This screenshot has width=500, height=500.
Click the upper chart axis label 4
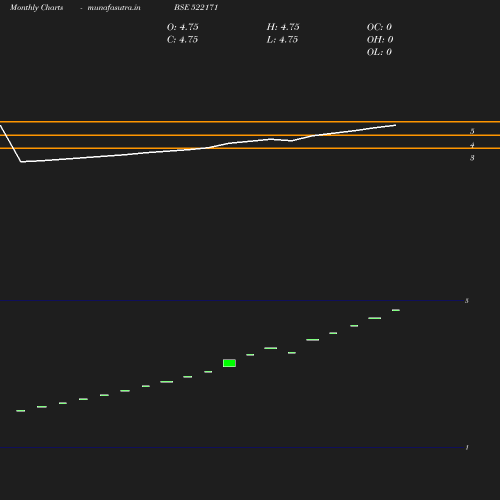[472, 145]
